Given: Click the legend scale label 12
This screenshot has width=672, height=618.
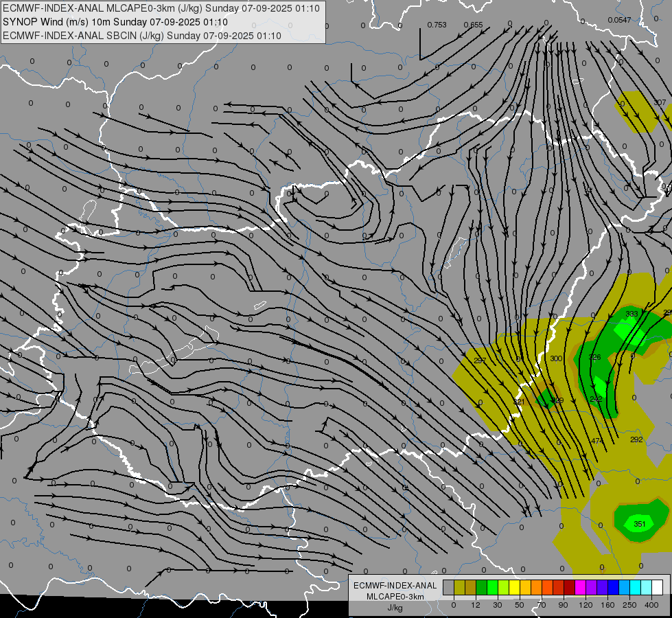Looking at the screenshot, I should click(476, 605).
